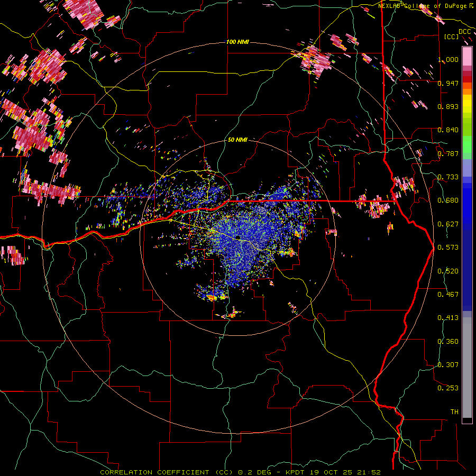Click the 0.520 legend value
The height and width of the screenshot is (476, 476).
coord(448,271)
